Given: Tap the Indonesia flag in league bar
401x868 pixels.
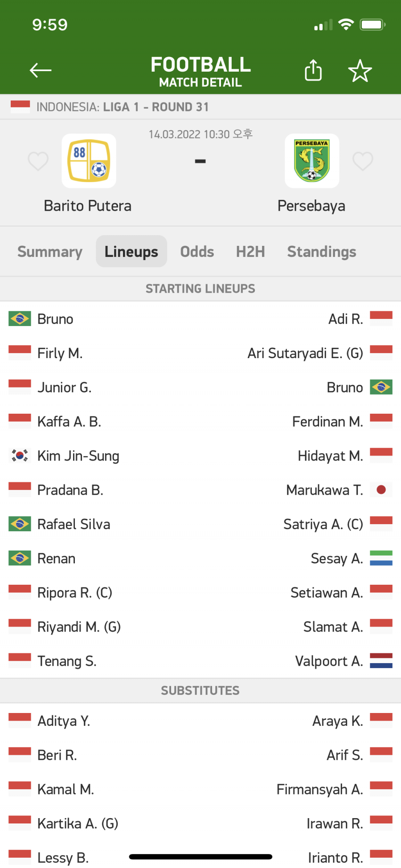Looking at the screenshot, I should click(x=20, y=107).
